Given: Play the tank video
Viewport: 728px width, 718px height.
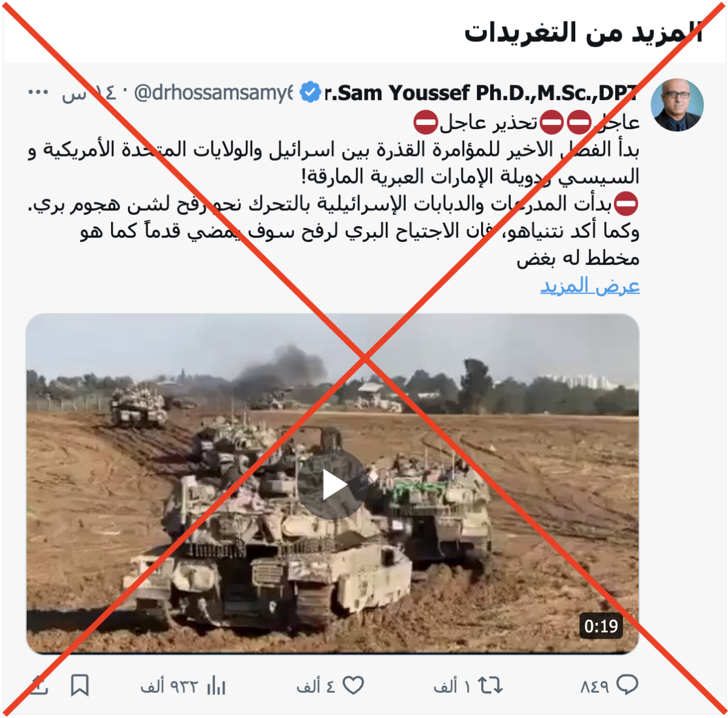Looking at the screenshot, I should pos(332,485).
